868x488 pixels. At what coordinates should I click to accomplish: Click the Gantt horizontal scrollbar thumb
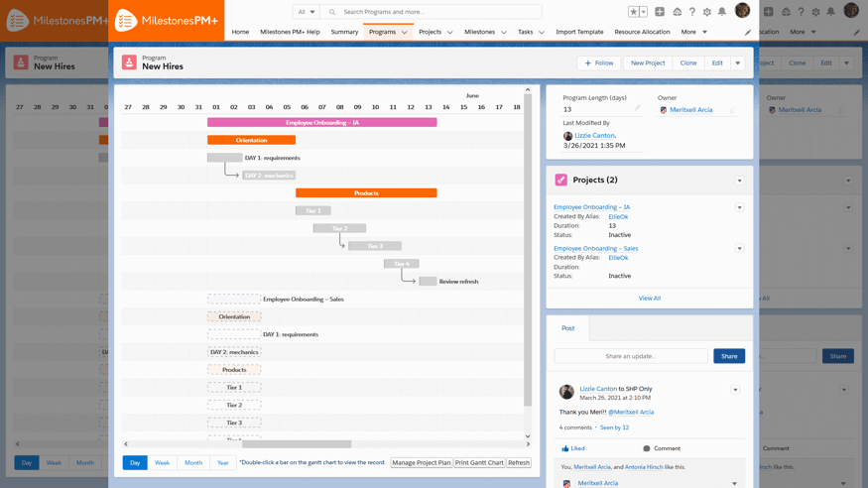point(297,443)
